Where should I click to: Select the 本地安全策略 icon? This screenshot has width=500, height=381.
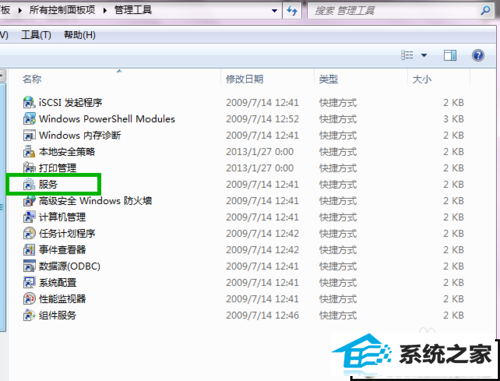pos(29,152)
